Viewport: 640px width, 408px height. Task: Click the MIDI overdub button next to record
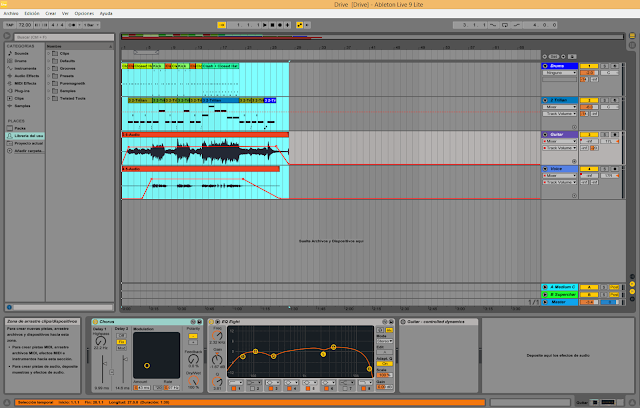[x=287, y=25]
